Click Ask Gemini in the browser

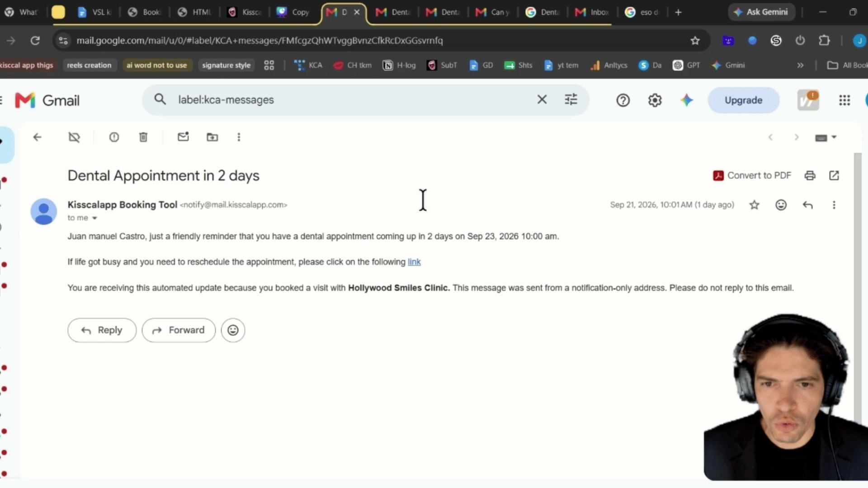(x=761, y=12)
